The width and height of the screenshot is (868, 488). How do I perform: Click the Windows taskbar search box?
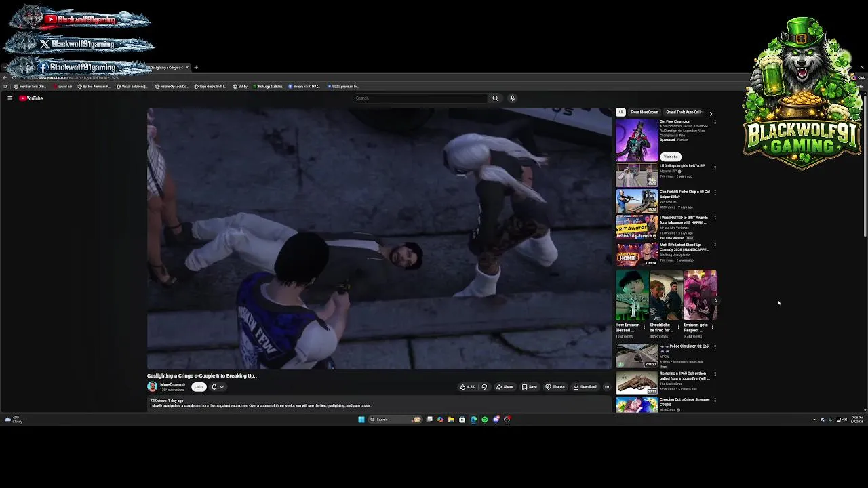click(395, 420)
